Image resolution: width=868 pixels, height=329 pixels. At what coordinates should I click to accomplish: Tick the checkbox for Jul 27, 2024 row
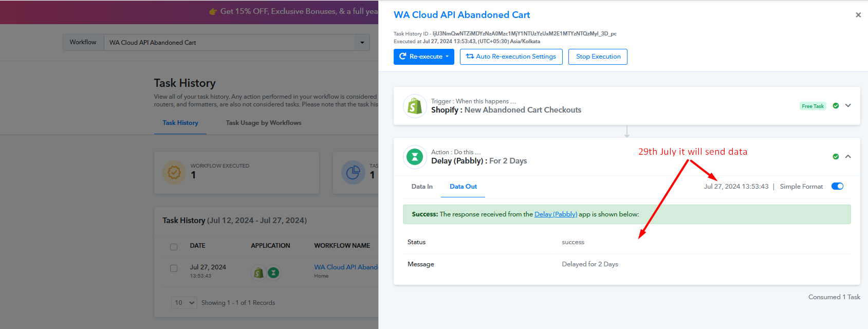(174, 268)
